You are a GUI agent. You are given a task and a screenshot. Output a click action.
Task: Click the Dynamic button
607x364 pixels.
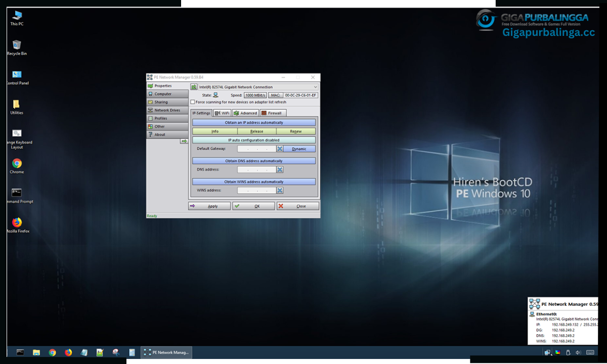coord(299,149)
